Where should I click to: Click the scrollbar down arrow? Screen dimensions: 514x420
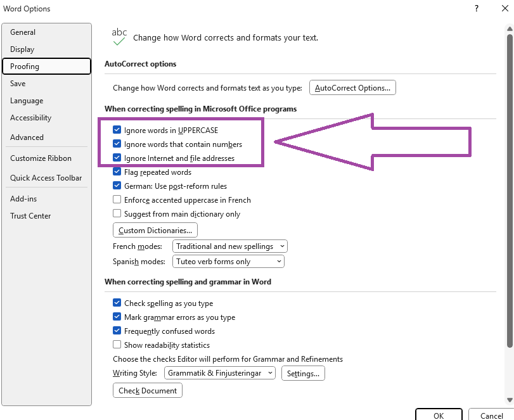pos(510,400)
